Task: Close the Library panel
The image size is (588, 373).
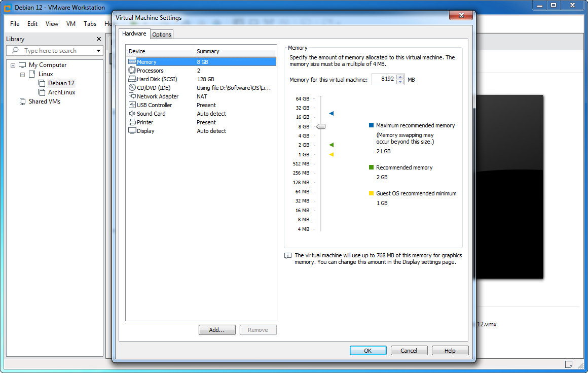Action: tap(99, 39)
